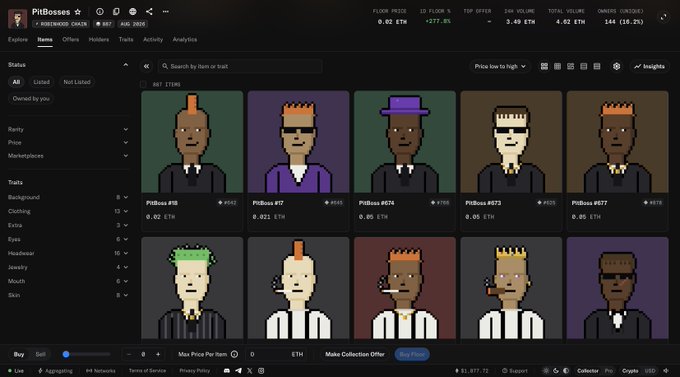The width and height of the screenshot is (680, 377).
Task: Open the display settings gear
Action: (616, 66)
